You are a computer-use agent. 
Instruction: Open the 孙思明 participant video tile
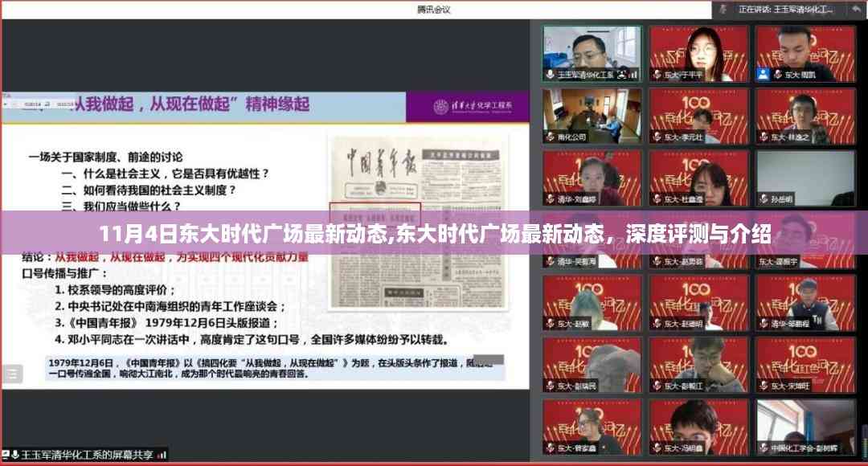tap(806, 178)
